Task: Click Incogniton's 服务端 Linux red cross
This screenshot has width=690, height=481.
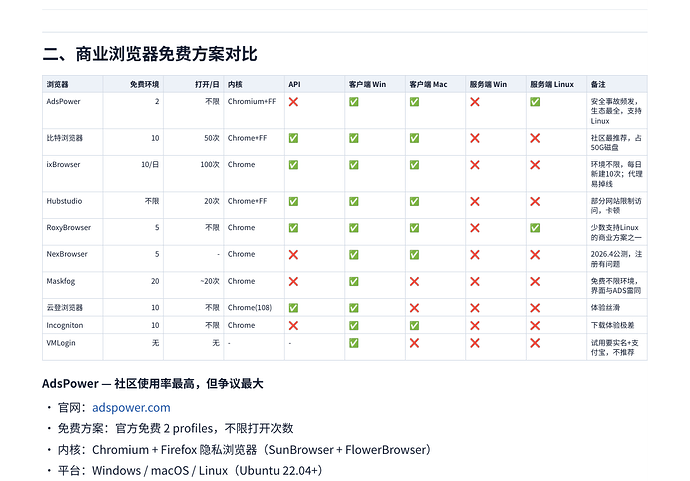Action: [x=535, y=325]
